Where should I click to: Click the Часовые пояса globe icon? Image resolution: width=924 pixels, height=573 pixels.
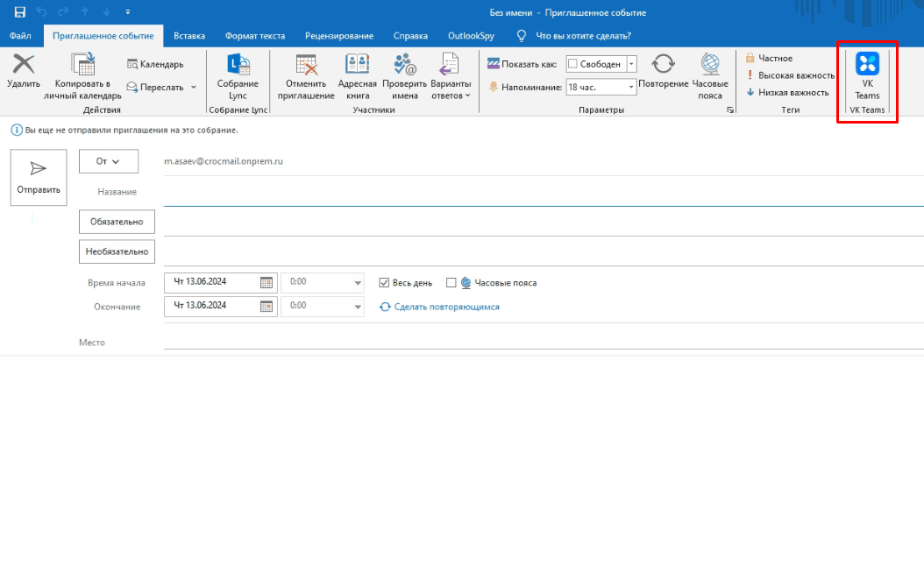click(x=710, y=64)
